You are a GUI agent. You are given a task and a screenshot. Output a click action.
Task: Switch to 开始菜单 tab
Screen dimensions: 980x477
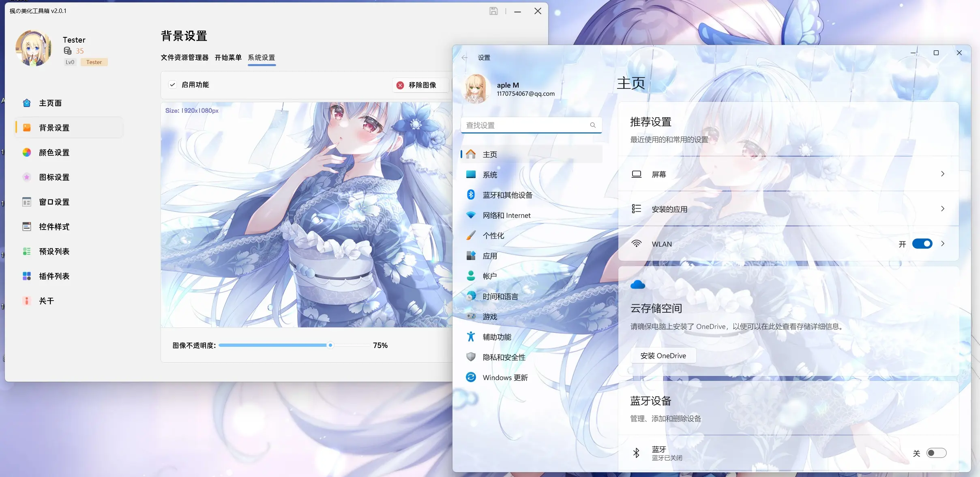pos(228,58)
